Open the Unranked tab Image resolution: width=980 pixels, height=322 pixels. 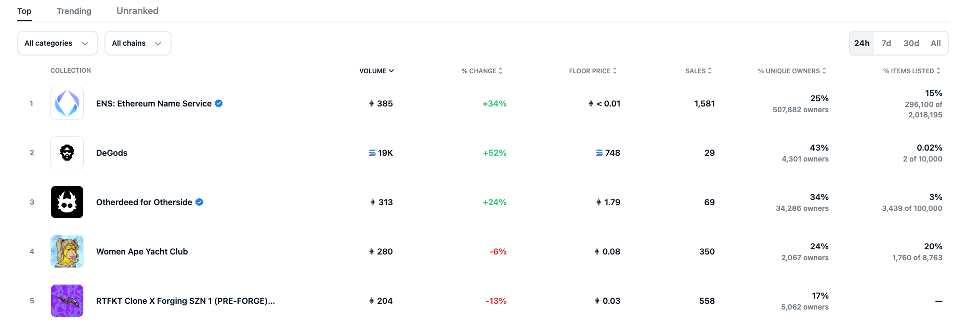[x=137, y=11]
